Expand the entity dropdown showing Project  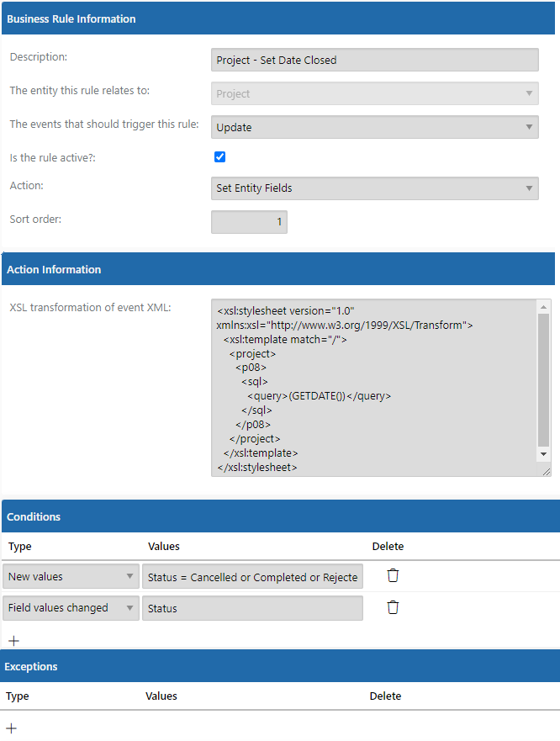(375, 93)
